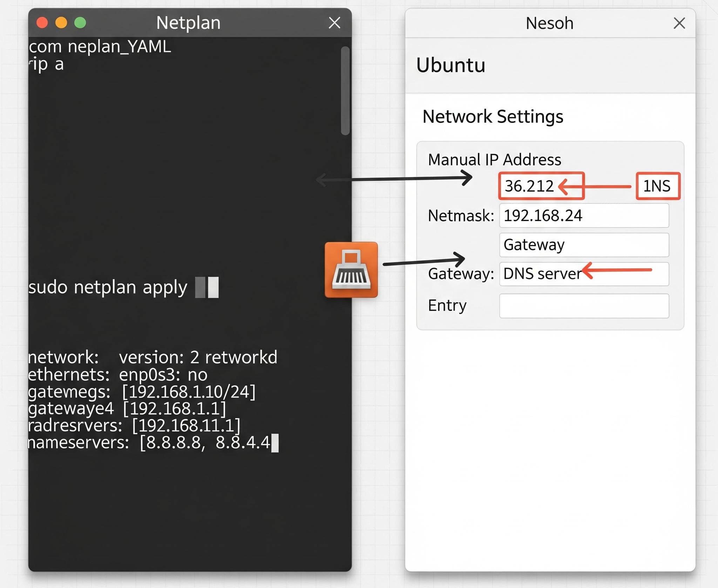Screen dimensions: 718x588
Task: Click the IP field showing 36.212
Action: 541,186
